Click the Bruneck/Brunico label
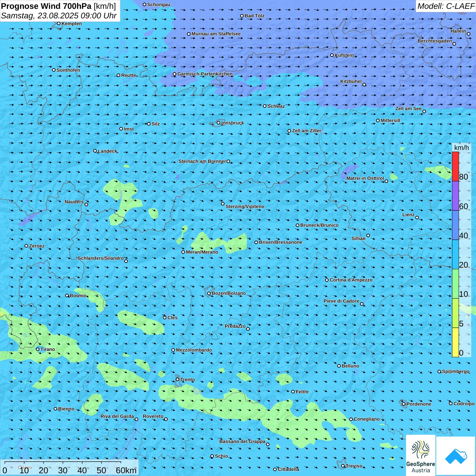Image resolution: width=476 pixels, height=476 pixels. [319, 225]
